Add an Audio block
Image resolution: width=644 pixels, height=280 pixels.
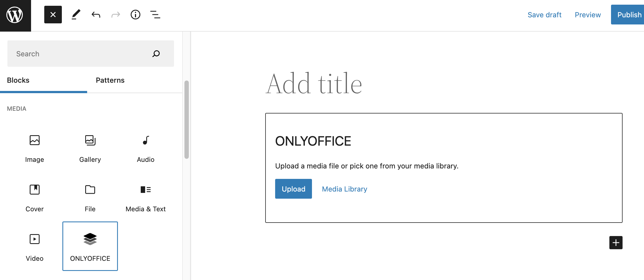[145, 148]
